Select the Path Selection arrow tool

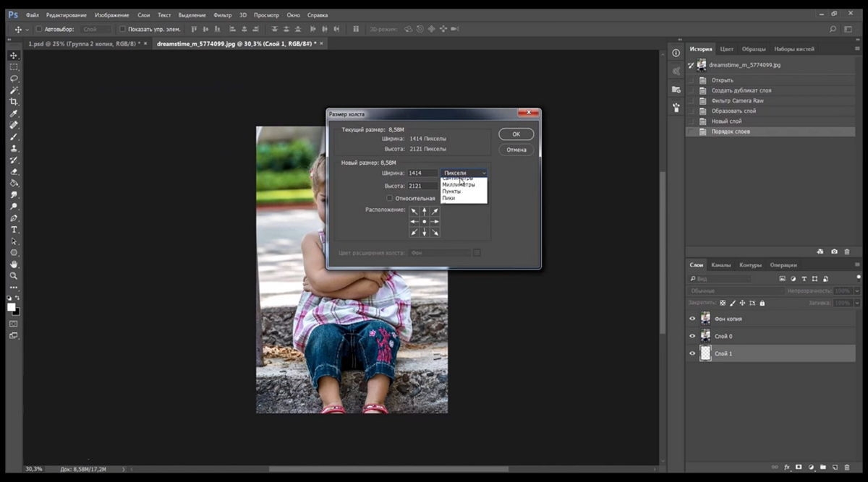[x=14, y=241]
